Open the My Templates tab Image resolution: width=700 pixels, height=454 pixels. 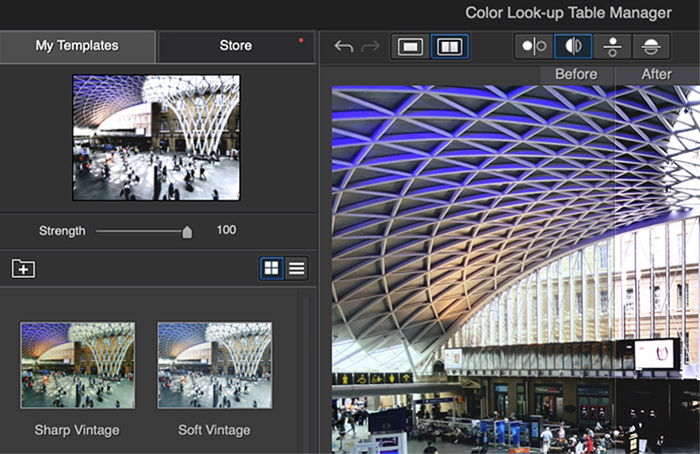click(x=77, y=46)
